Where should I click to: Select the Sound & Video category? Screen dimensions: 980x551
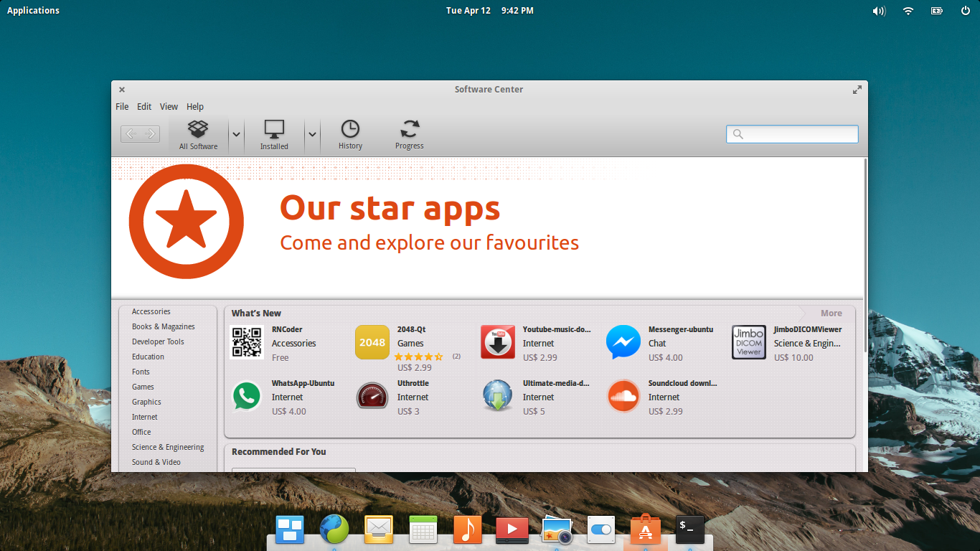[x=156, y=462]
